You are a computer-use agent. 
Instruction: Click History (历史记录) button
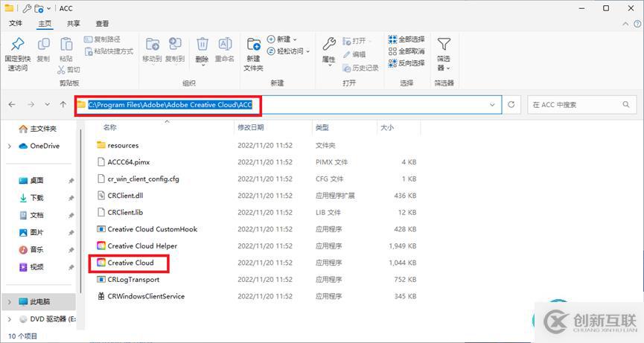pos(360,68)
